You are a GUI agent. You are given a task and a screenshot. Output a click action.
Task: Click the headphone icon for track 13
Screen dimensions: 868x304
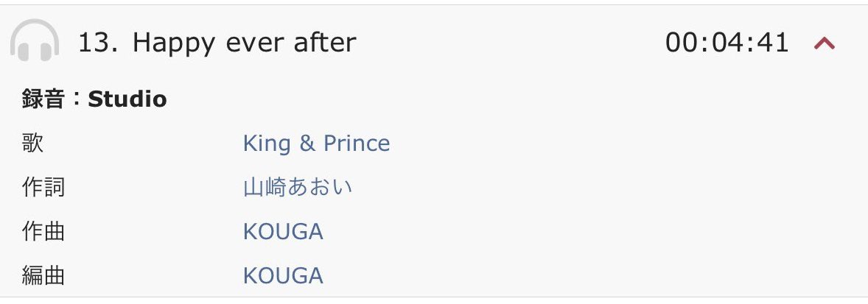tap(35, 43)
